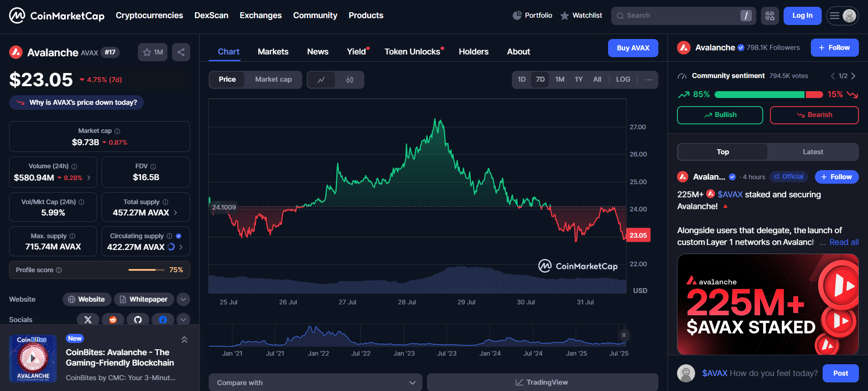Open Read all on Avalanche post
868x391 pixels.
pyautogui.click(x=844, y=242)
